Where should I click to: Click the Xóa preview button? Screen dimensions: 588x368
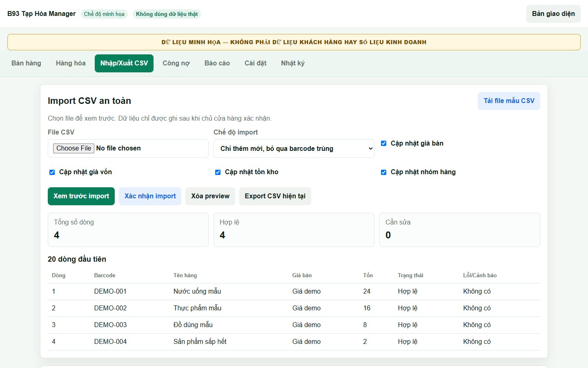tap(210, 196)
